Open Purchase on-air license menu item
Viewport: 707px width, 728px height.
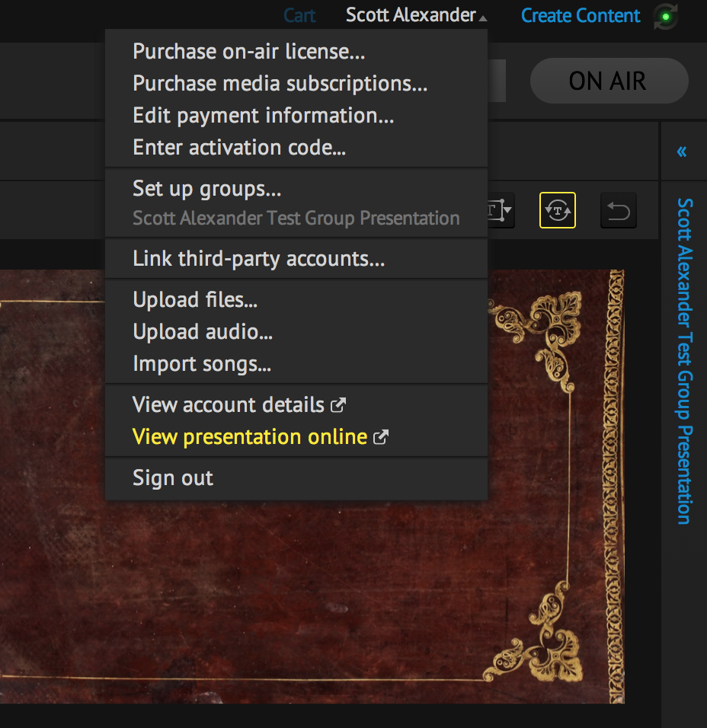296,51
